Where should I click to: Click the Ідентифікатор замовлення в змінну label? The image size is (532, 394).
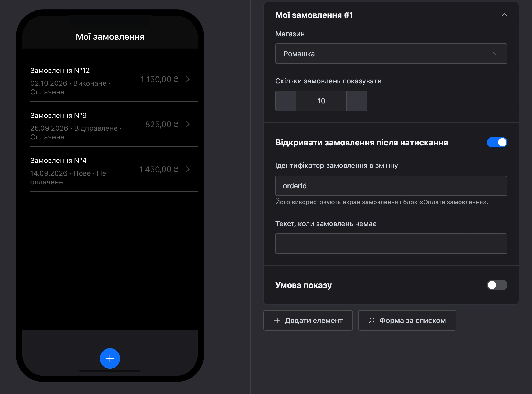point(337,166)
